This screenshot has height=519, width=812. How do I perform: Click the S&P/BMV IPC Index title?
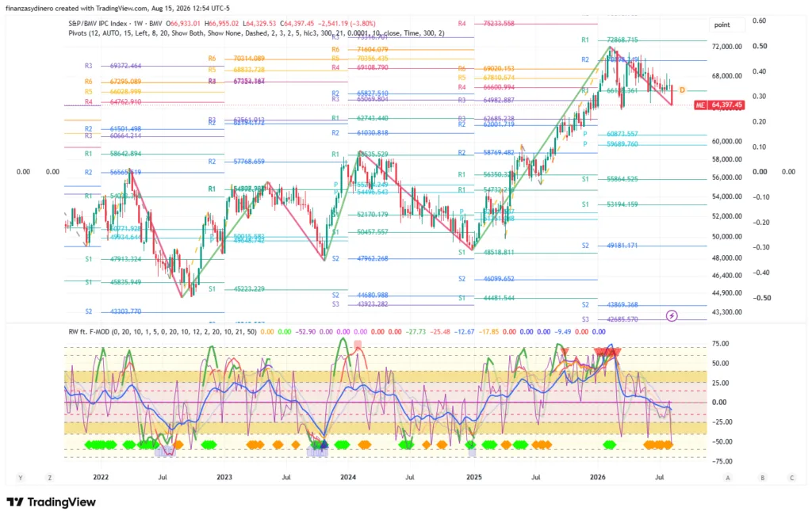pyautogui.click(x=108, y=23)
